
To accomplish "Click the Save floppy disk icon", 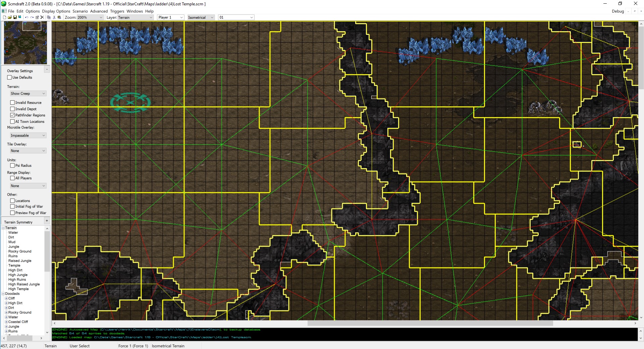I will [x=15, y=17].
